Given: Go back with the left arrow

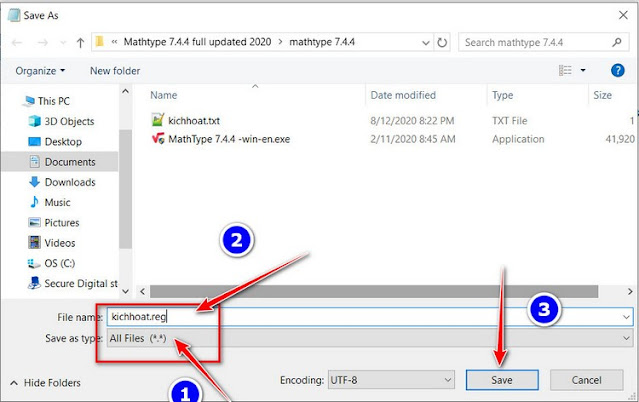Looking at the screenshot, I should click(x=17, y=42).
